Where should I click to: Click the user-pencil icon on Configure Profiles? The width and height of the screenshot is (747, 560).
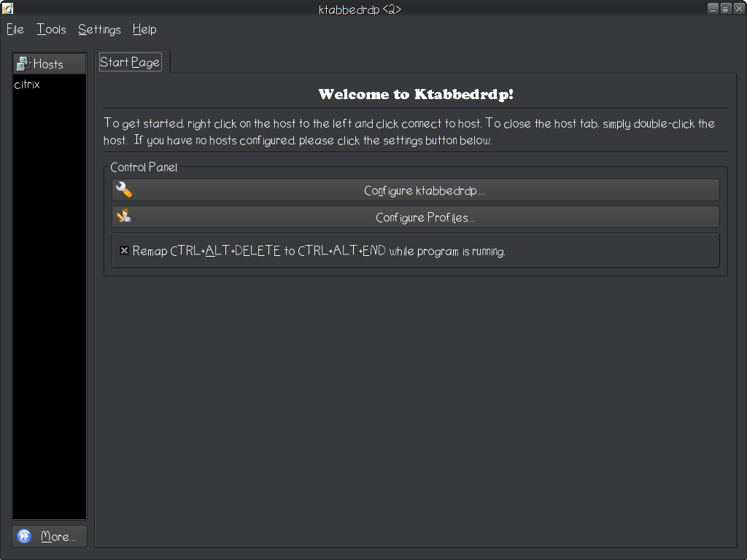(x=124, y=216)
